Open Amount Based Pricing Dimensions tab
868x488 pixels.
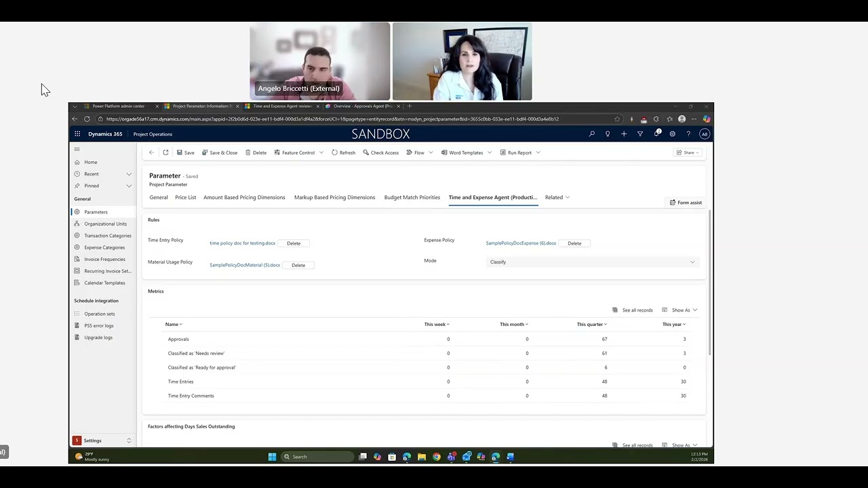[244, 197]
